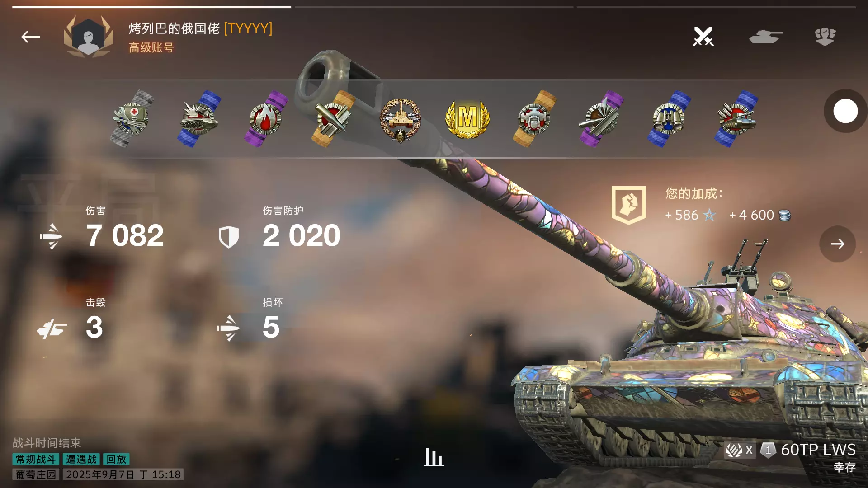Tap the flame igniter medal
This screenshot has width=868, height=488.
point(267,118)
